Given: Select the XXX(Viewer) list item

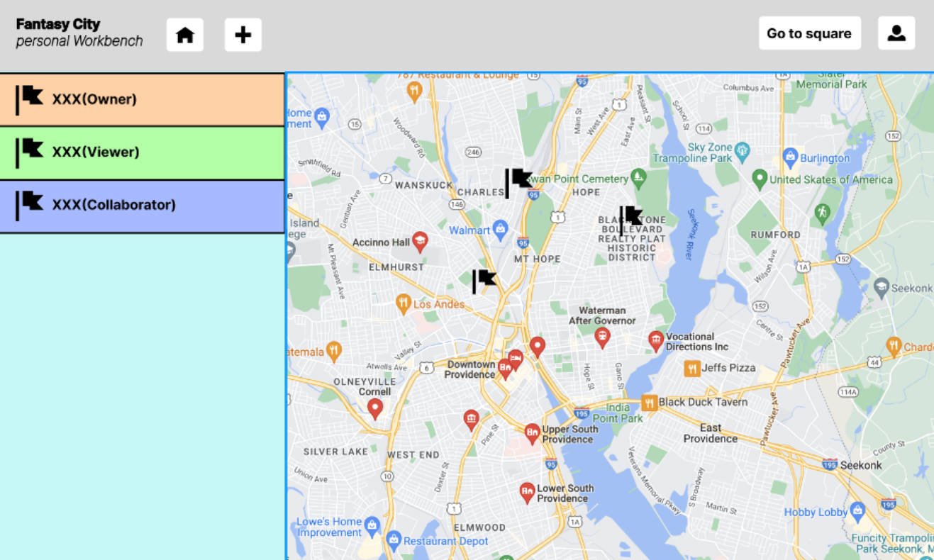Looking at the screenshot, I should point(142,152).
